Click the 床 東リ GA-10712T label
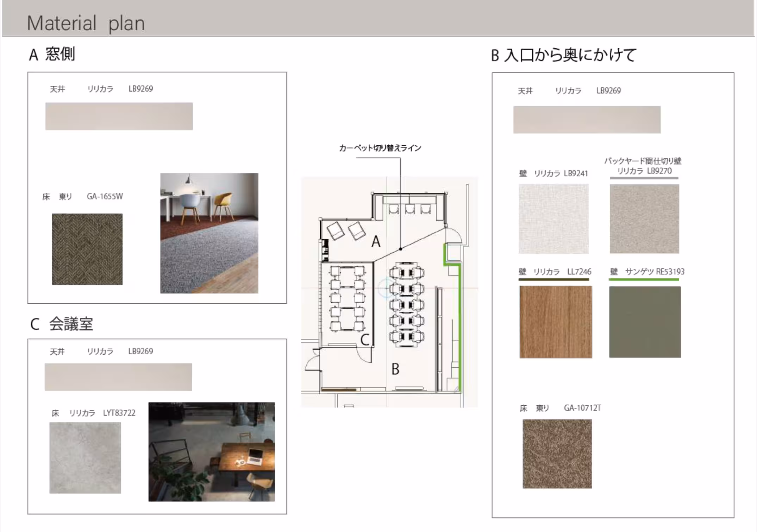This screenshot has width=757, height=532. [x=560, y=408]
